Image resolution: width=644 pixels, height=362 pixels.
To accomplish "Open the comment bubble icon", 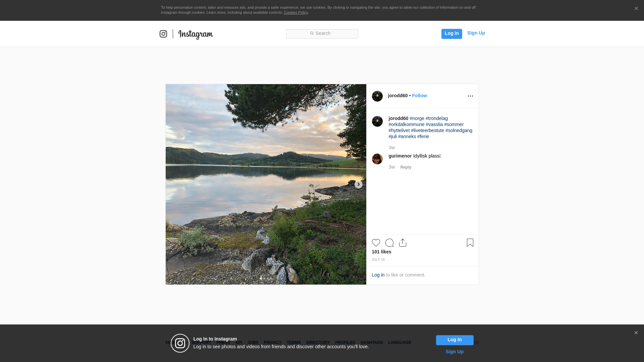I will 389,243.
